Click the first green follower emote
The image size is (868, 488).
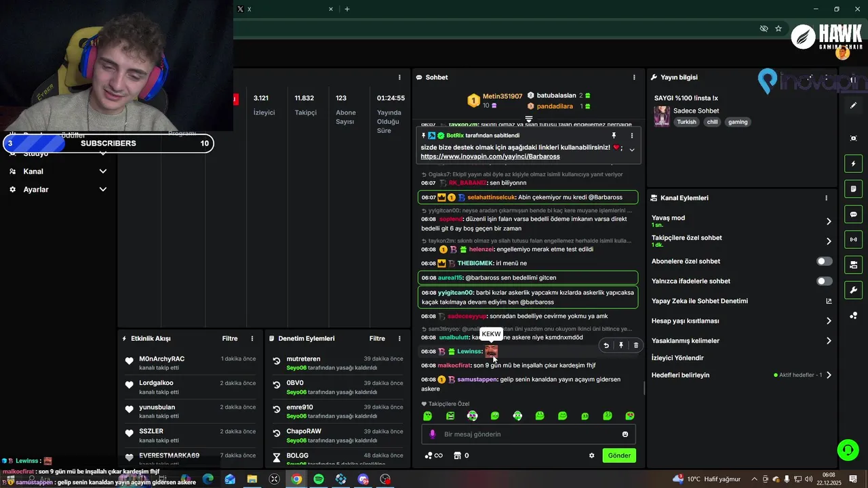coord(427,415)
